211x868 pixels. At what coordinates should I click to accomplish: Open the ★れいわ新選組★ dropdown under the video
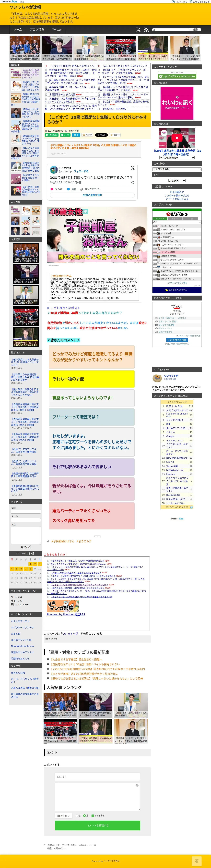177,158
